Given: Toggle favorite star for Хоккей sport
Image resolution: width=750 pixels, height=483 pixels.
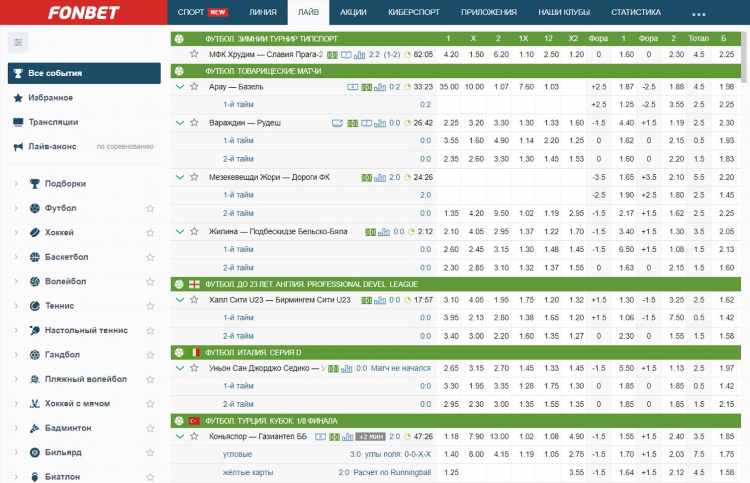Looking at the screenshot, I should (x=150, y=233).
